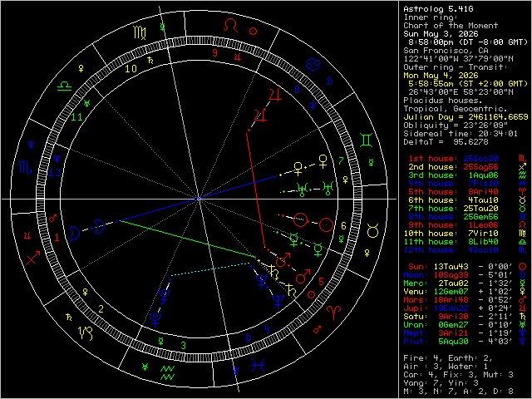Click the Scorpio glyph beside the 1st house row

click(x=523, y=159)
